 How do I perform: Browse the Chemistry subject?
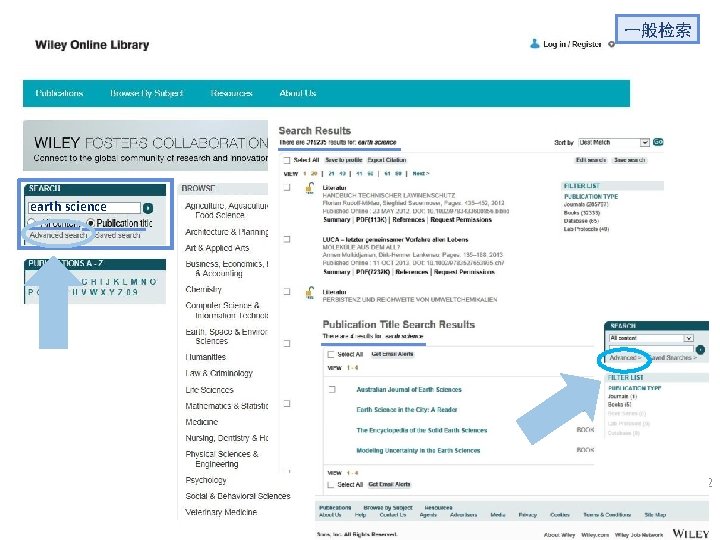point(203,289)
